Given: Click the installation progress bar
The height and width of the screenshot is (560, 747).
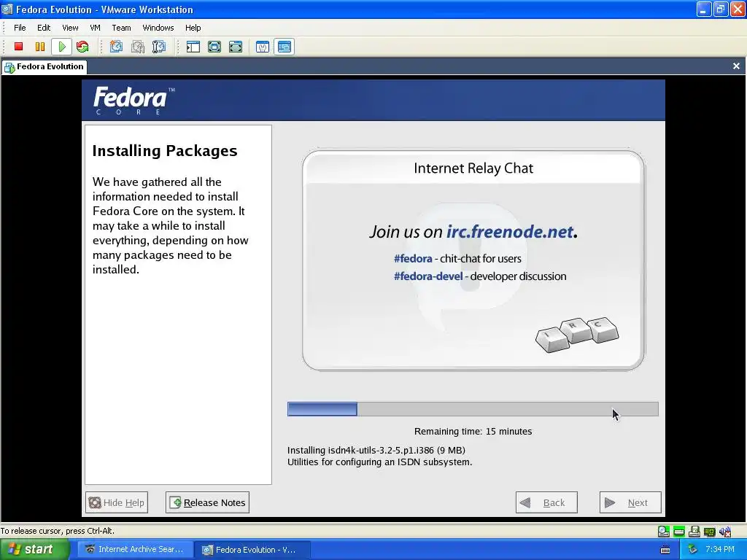Looking at the screenshot, I should [x=473, y=409].
